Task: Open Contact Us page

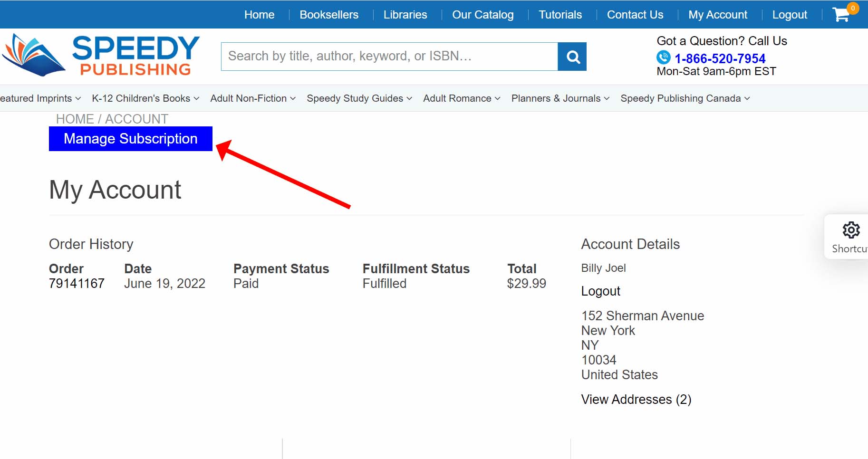Action: coord(635,15)
